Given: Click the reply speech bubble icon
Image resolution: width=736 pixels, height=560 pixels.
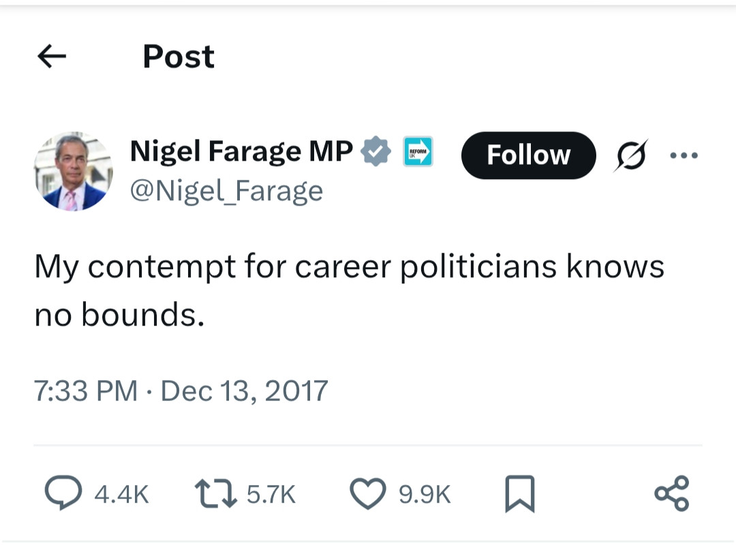Looking at the screenshot, I should 63,493.
